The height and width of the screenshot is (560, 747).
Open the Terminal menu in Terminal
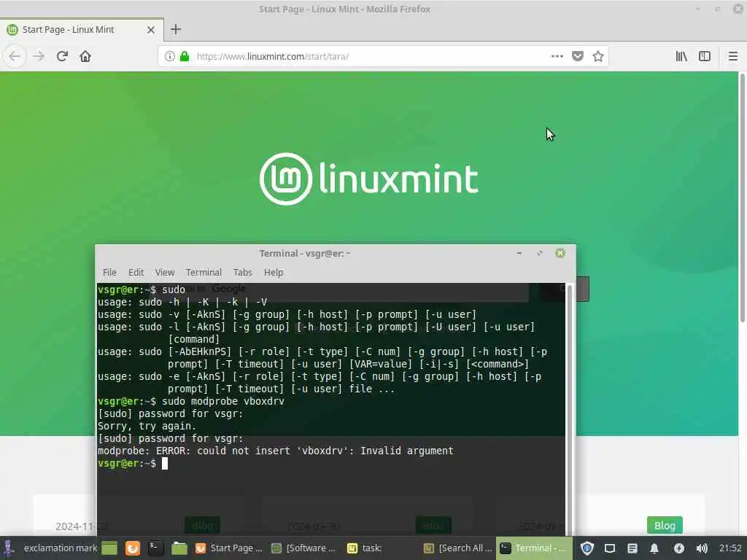point(204,273)
